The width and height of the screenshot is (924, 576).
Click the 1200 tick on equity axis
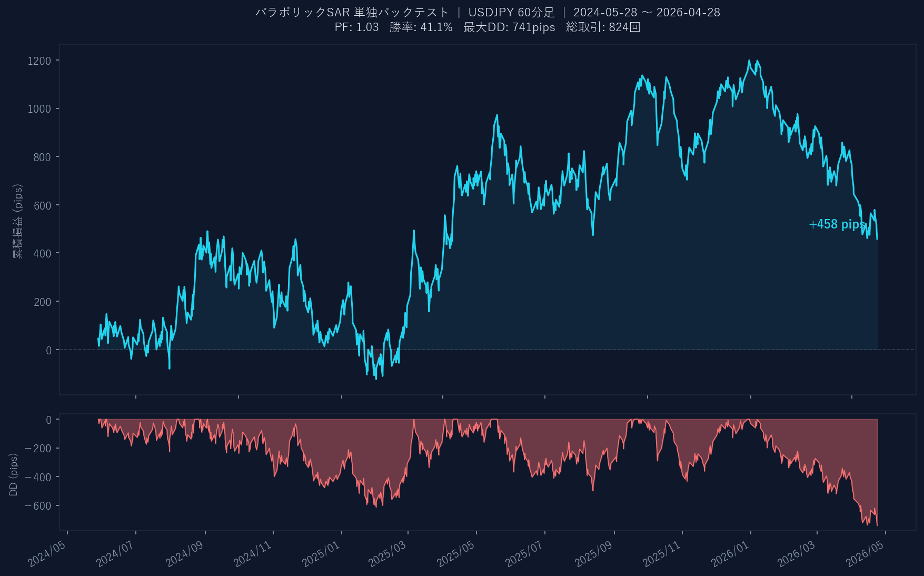39,61
